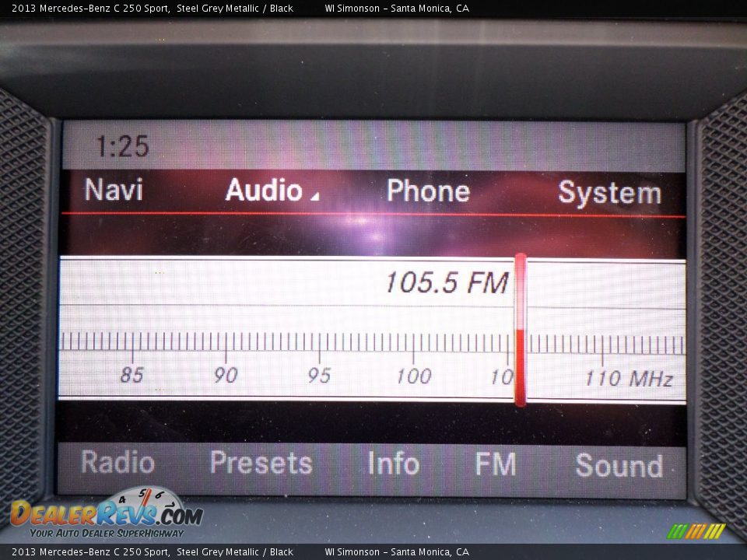Expand the small triangle beside Audio
Image resolution: width=747 pixels, height=560 pixels.
point(314,197)
